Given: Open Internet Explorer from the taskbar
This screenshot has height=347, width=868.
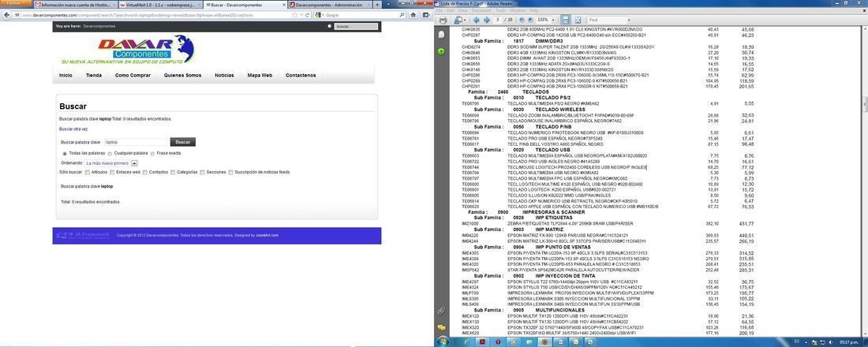Looking at the screenshot, I should coord(466,341).
